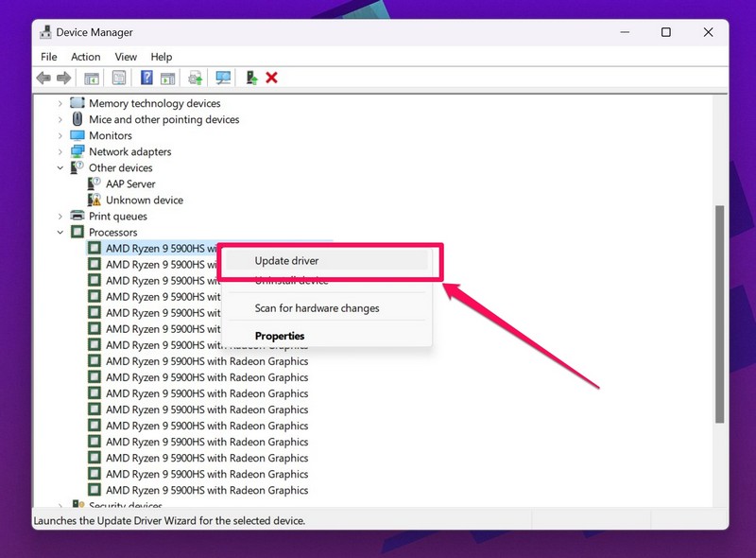This screenshot has width=756, height=558.
Task: Open Help via blue question mark icon
Action: [146, 78]
